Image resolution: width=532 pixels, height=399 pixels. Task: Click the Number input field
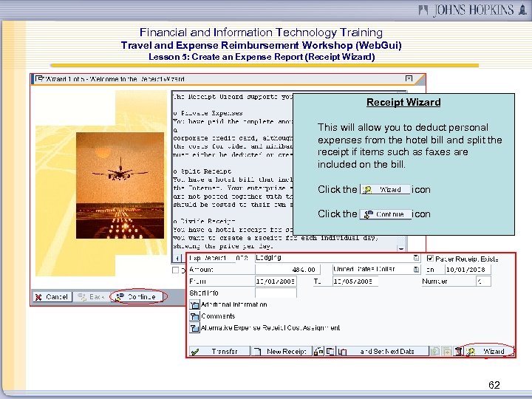tap(483, 282)
